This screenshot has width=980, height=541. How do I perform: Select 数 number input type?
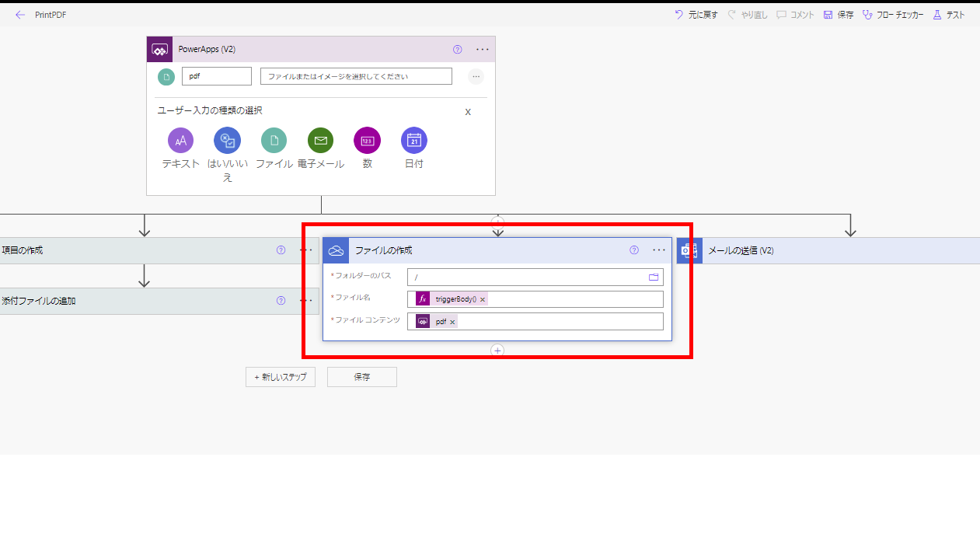pos(367,148)
